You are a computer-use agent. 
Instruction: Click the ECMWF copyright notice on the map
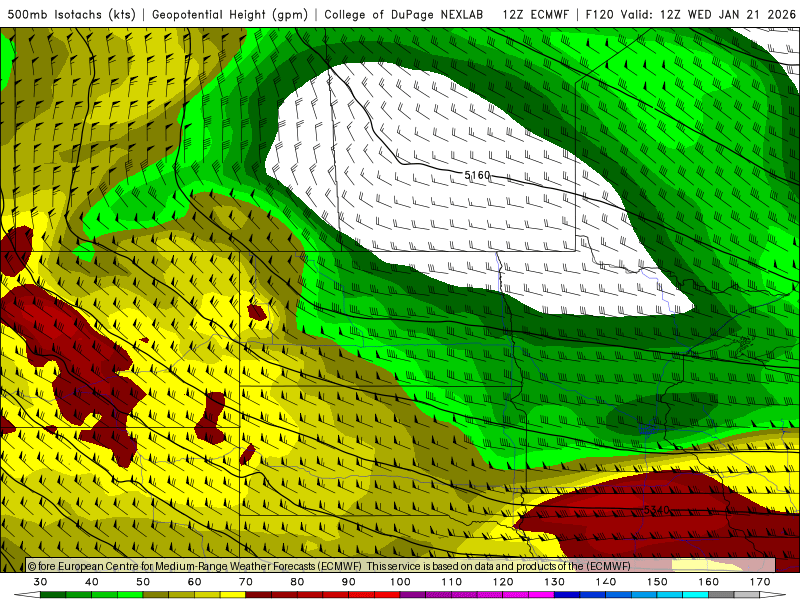(329, 566)
